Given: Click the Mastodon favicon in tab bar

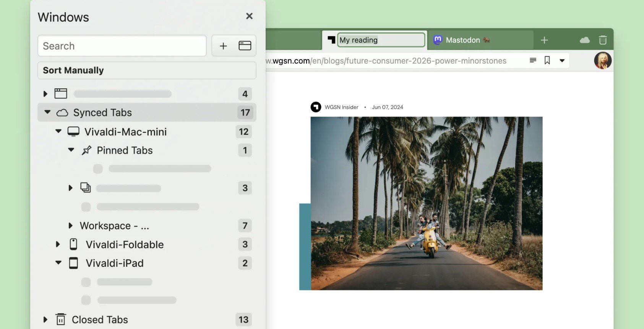Looking at the screenshot, I should (x=438, y=40).
